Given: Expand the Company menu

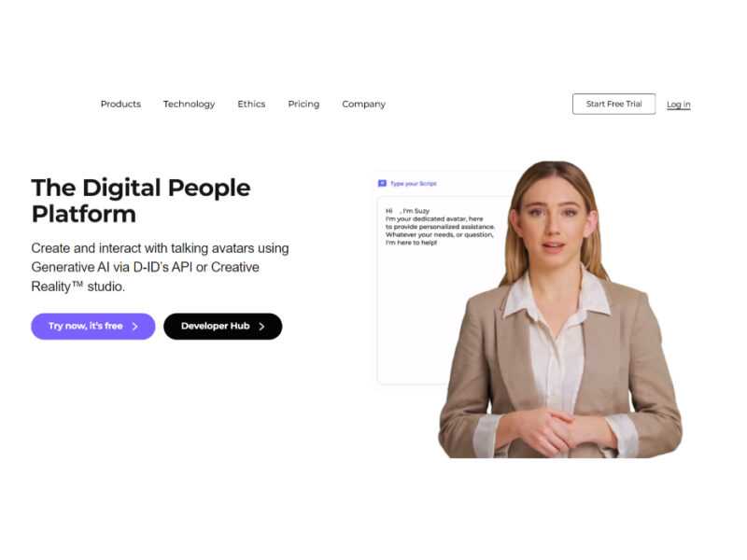Looking at the screenshot, I should (363, 104).
